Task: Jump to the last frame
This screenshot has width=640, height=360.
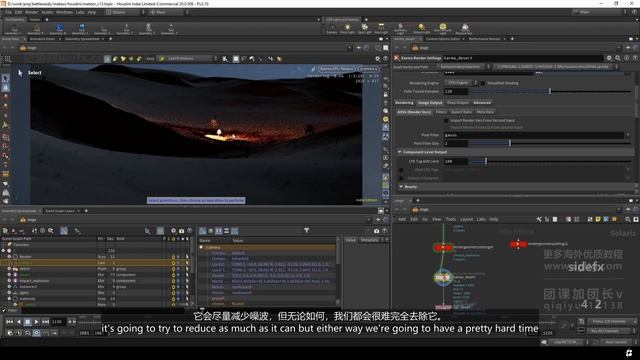Action: tap(45, 322)
